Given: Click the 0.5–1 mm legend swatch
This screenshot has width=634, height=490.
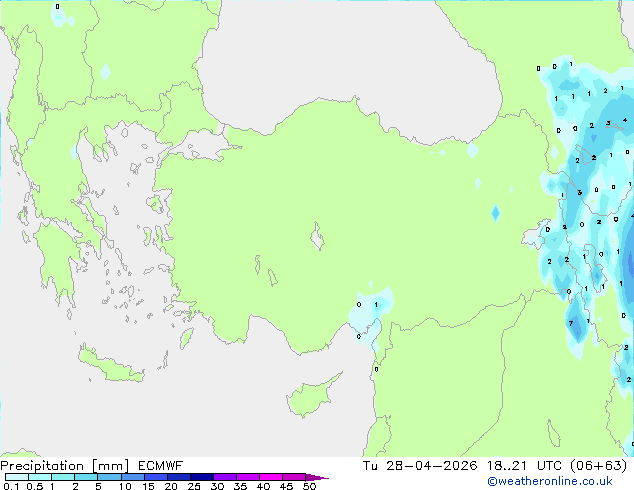Looking at the screenshot, I should click(x=40, y=477).
